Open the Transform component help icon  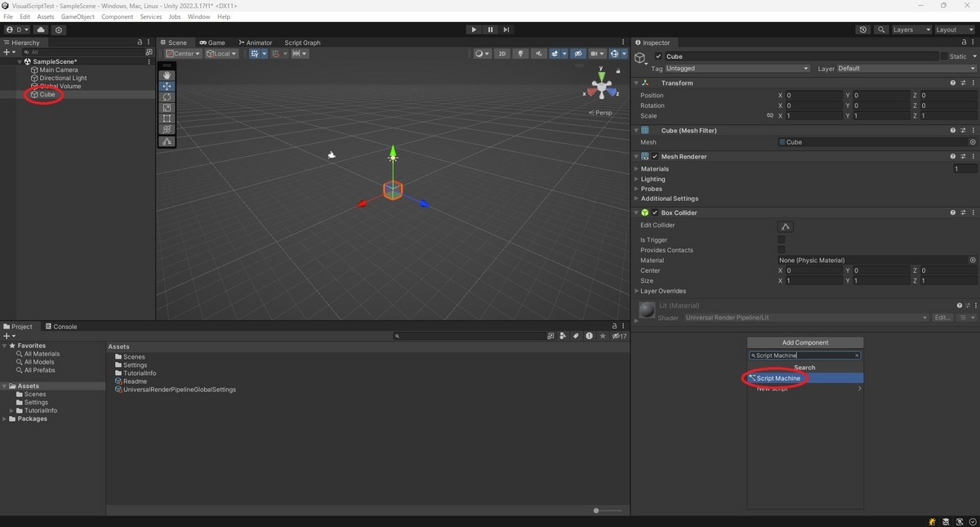click(953, 83)
